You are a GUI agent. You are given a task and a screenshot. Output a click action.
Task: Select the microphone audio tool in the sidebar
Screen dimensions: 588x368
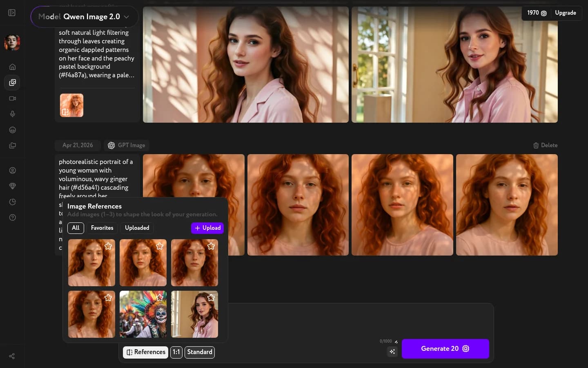coord(12,114)
